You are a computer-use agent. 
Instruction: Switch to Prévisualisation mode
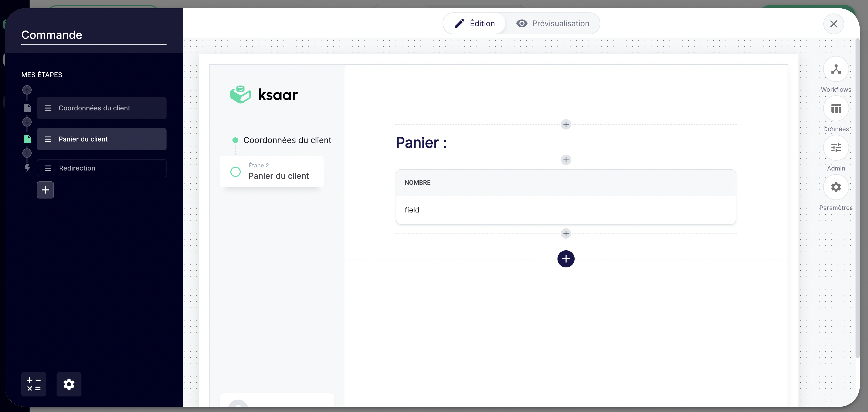(x=553, y=23)
